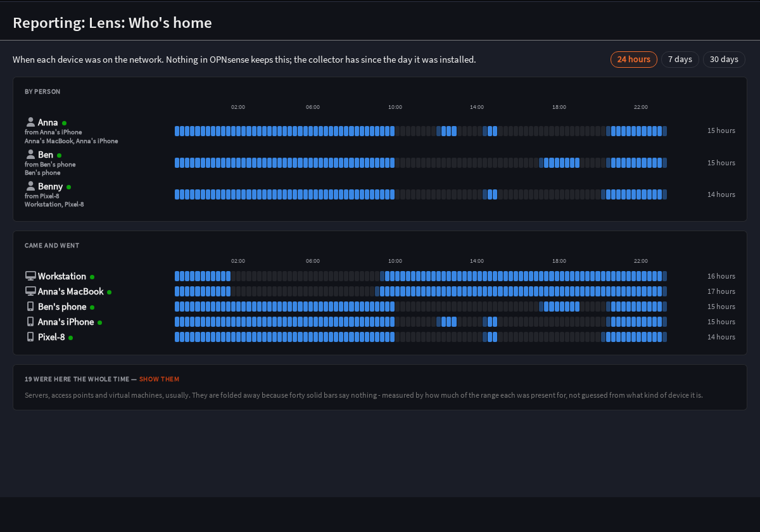760x532 pixels.
Task: Click Anna's person icon
Action: pyautogui.click(x=30, y=122)
